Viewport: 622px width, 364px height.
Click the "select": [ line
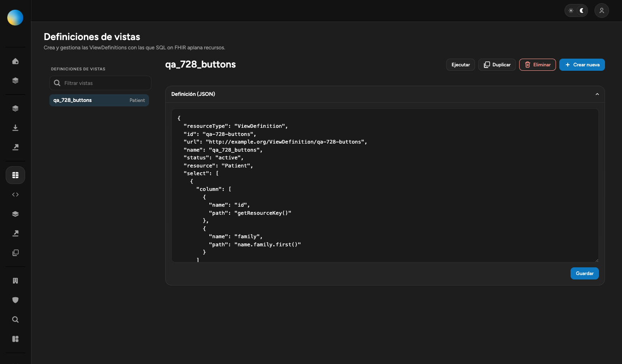pos(201,174)
